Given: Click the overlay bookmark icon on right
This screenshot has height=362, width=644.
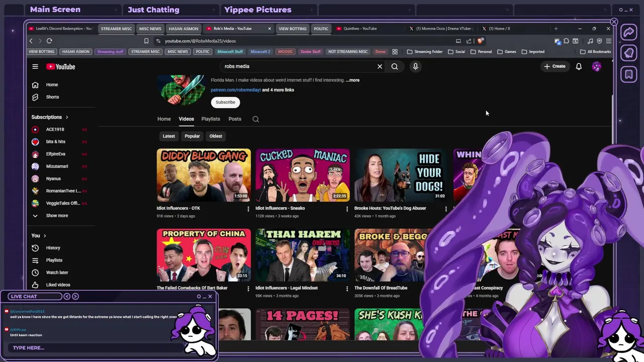Looking at the screenshot, I should point(629,74).
